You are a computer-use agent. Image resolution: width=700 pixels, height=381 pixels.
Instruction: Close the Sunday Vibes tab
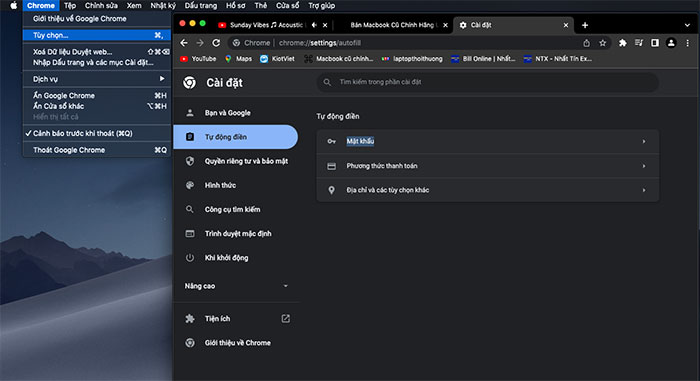click(325, 25)
